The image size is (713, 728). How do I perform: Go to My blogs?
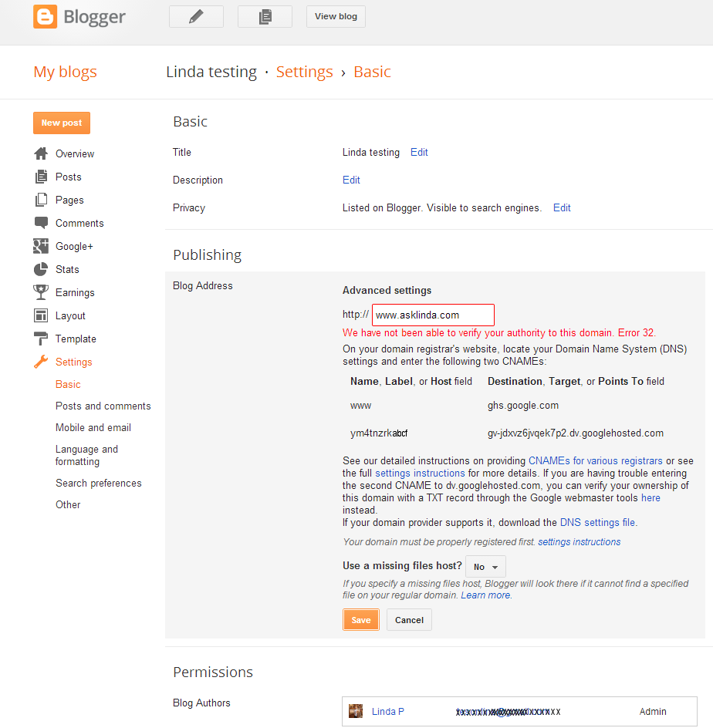(65, 72)
